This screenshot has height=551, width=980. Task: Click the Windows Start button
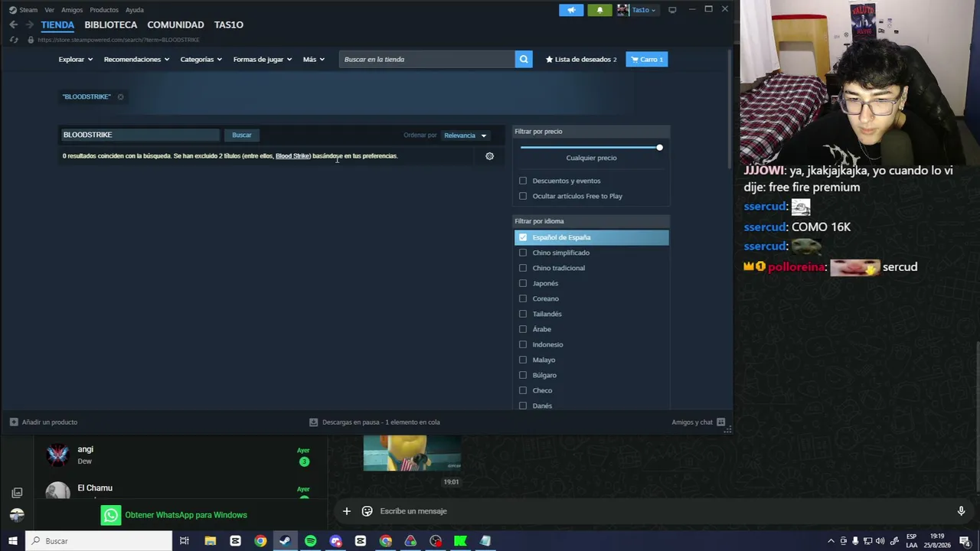(12, 541)
